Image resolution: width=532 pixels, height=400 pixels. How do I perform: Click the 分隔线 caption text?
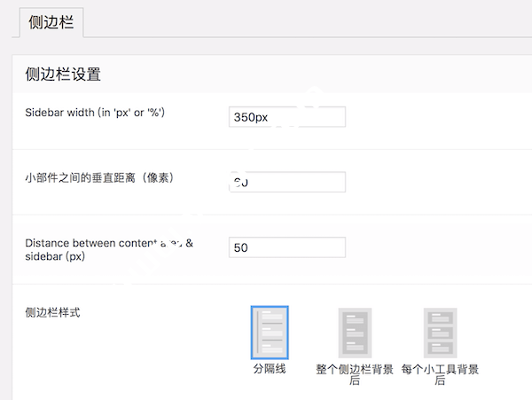270,369
